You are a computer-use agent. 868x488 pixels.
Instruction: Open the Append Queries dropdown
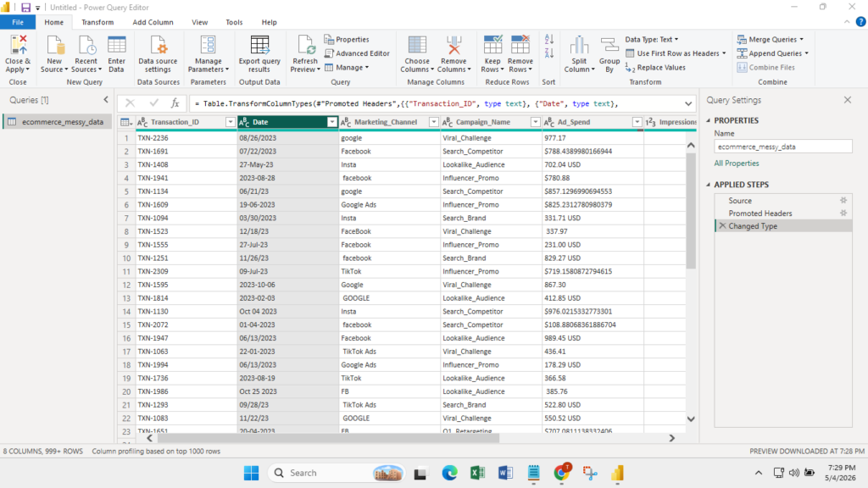point(773,53)
